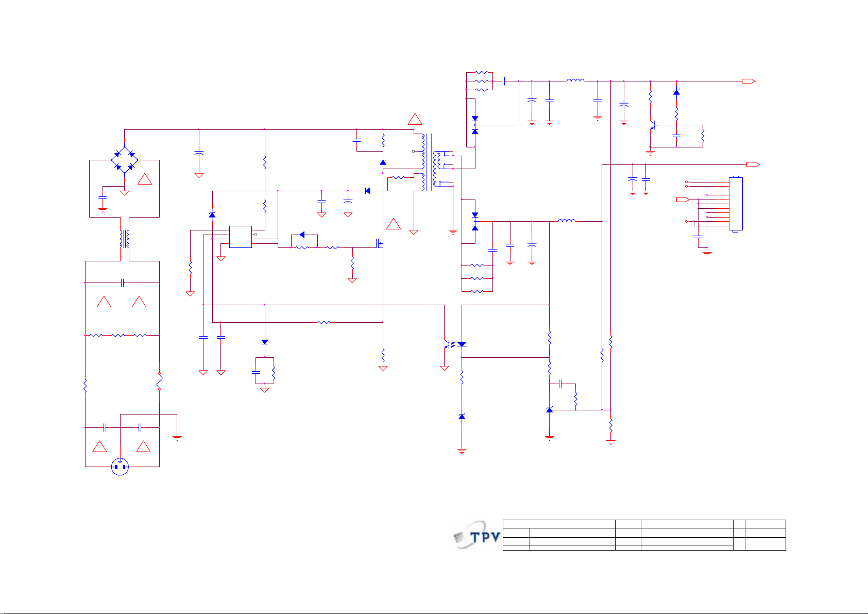The width and height of the screenshot is (868, 614).
Task: Click the rectangular controller IC symbol
Action: click(x=241, y=237)
